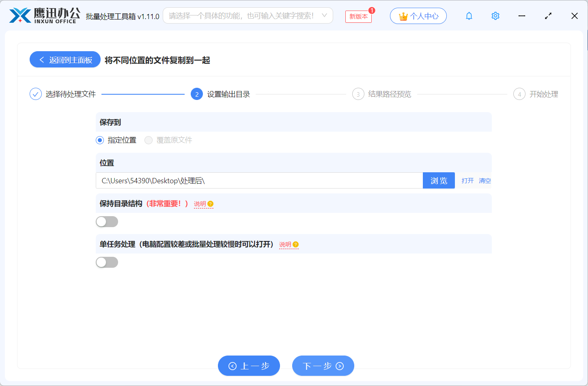This screenshot has height=386, width=588.
Task: Toggle the 保持目录结构 switch
Action: 107,221
